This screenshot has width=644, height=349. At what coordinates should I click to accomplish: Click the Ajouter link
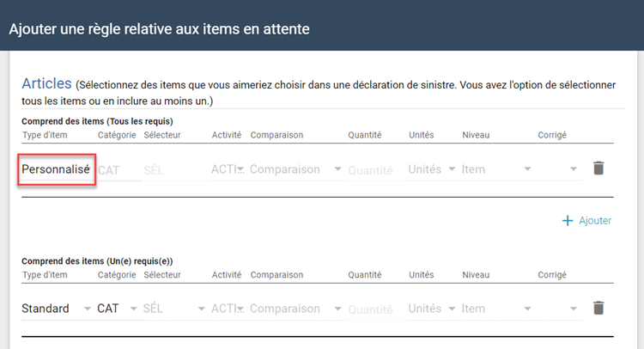click(595, 221)
